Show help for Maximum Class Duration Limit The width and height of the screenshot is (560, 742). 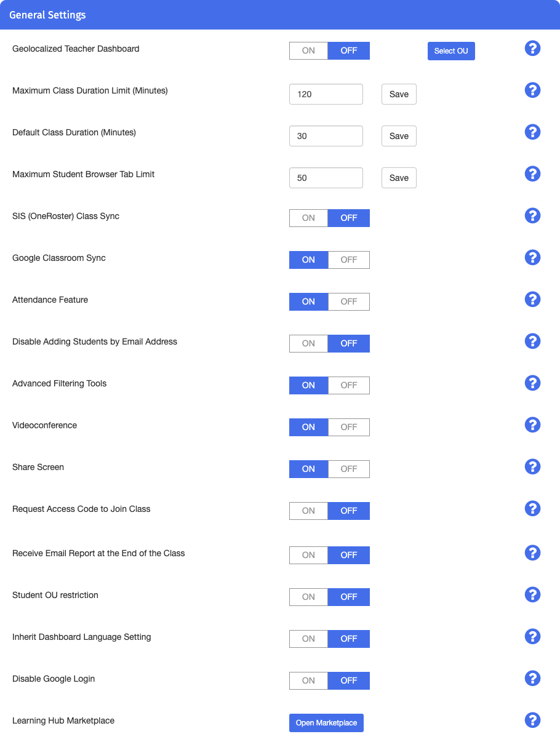532,90
